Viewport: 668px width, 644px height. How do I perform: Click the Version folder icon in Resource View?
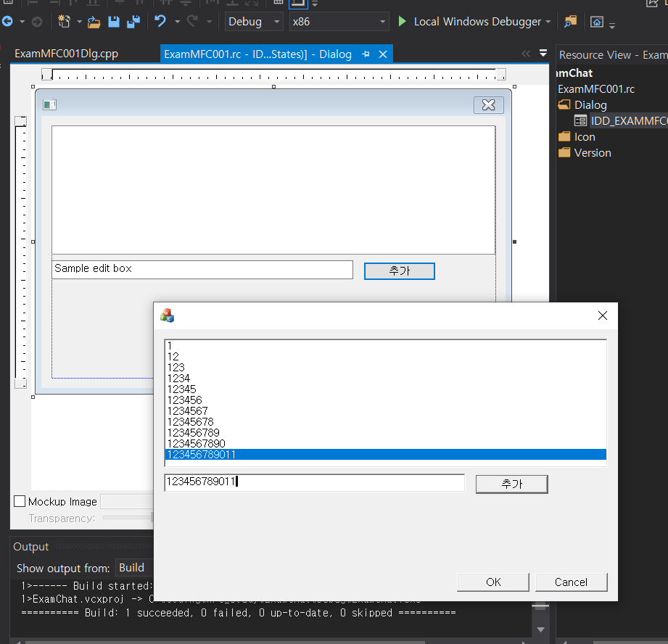(x=564, y=152)
